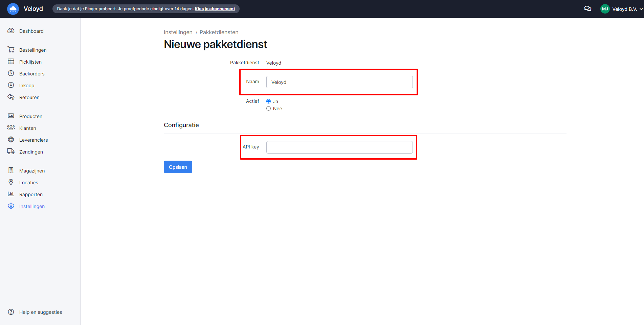Viewport: 644px width, 325px height.
Task: Click the Nee label text
Action: point(277,109)
